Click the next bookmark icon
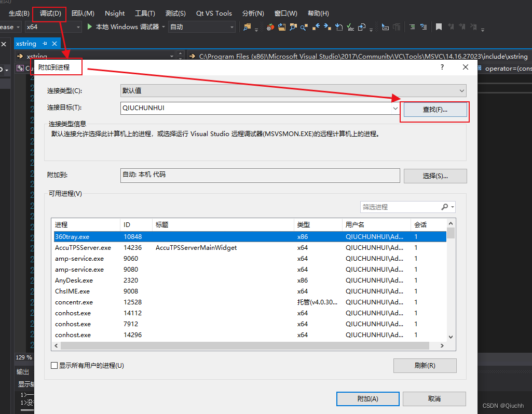This screenshot has height=414, width=532. 462,27
